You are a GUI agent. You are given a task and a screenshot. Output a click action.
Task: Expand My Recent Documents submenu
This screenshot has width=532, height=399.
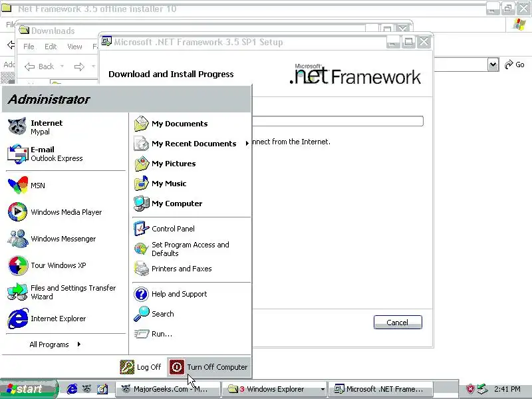(192, 144)
